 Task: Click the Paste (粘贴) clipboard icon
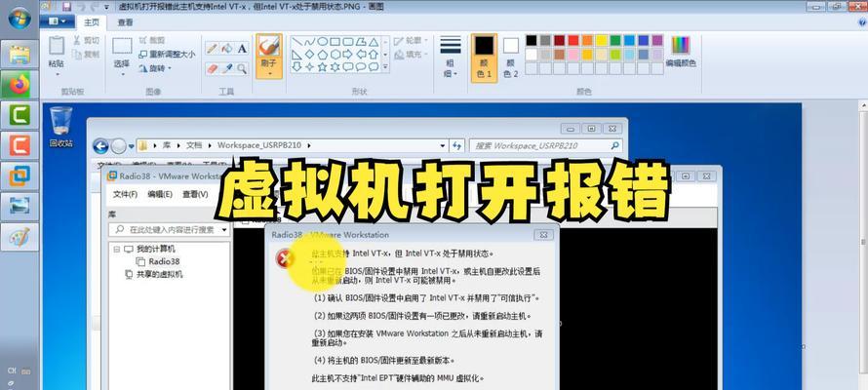[x=57, y=46]
